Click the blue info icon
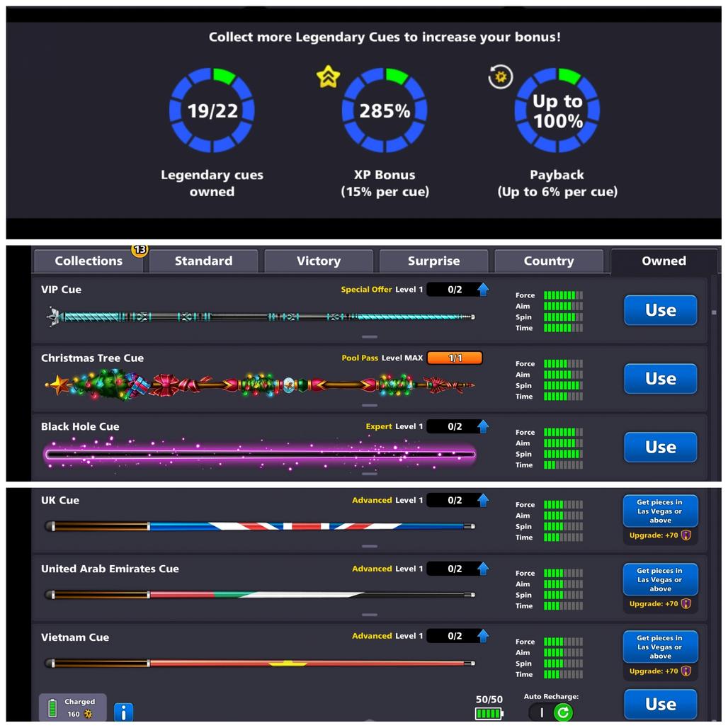Viewport: 728px width, 728px height. tap(123, 712)
